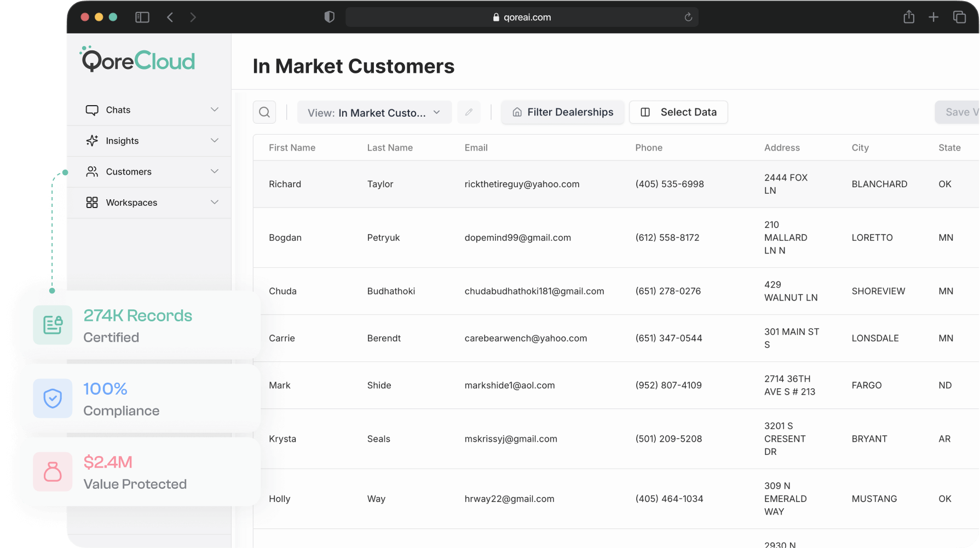Click the Select Data button
This screenshot has height=548, width=980.
pos(678,112)
